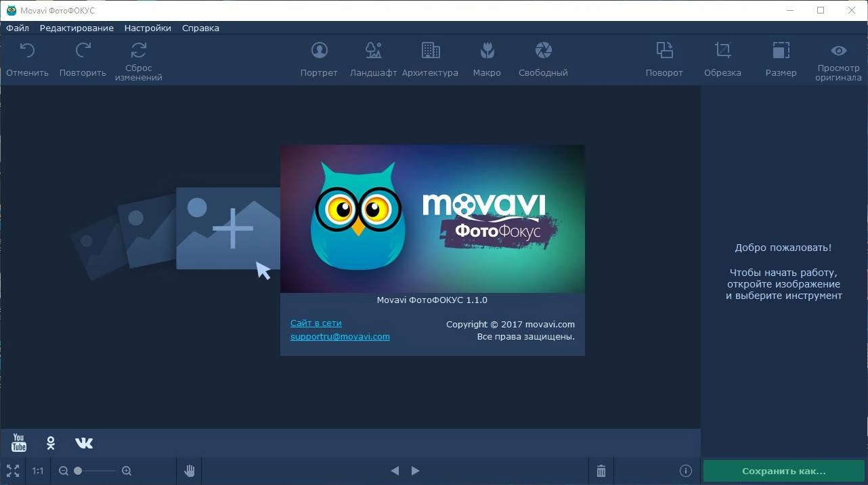Click the zoom out magnifier
868x485 pixels.
coord(64,471)
